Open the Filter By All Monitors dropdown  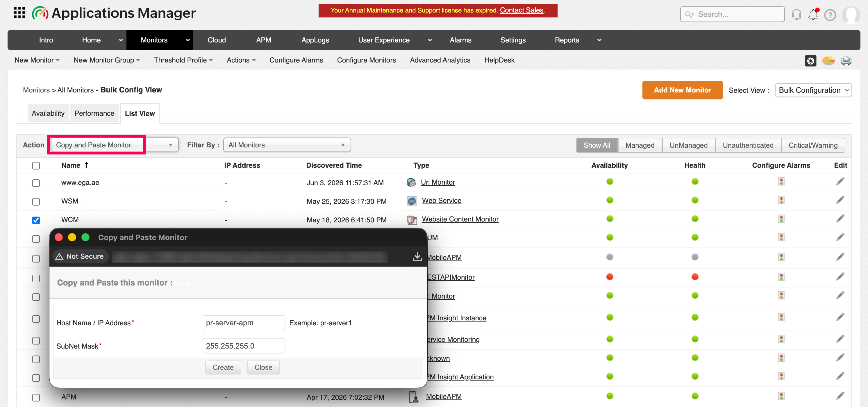[287, 145]
